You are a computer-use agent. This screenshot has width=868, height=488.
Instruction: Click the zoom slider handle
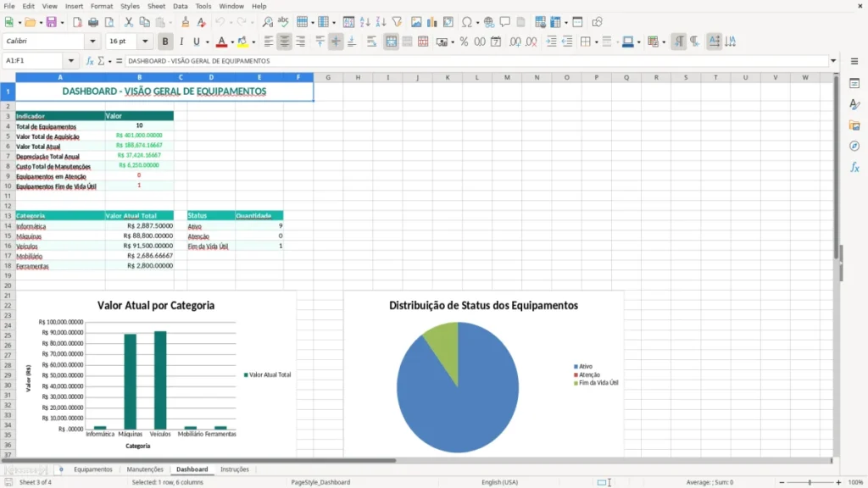pyautogui.click(x=810, y=482)
